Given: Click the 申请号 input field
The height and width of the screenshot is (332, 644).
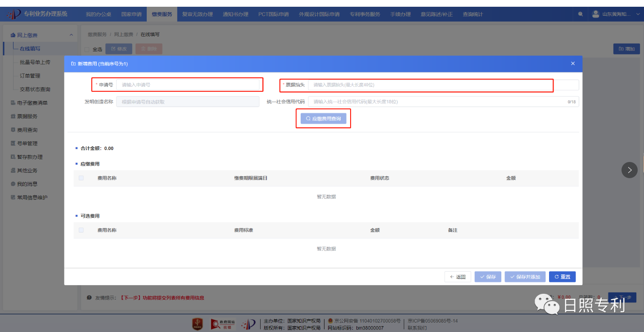Looking at the screenshot, I should [188, 85].
